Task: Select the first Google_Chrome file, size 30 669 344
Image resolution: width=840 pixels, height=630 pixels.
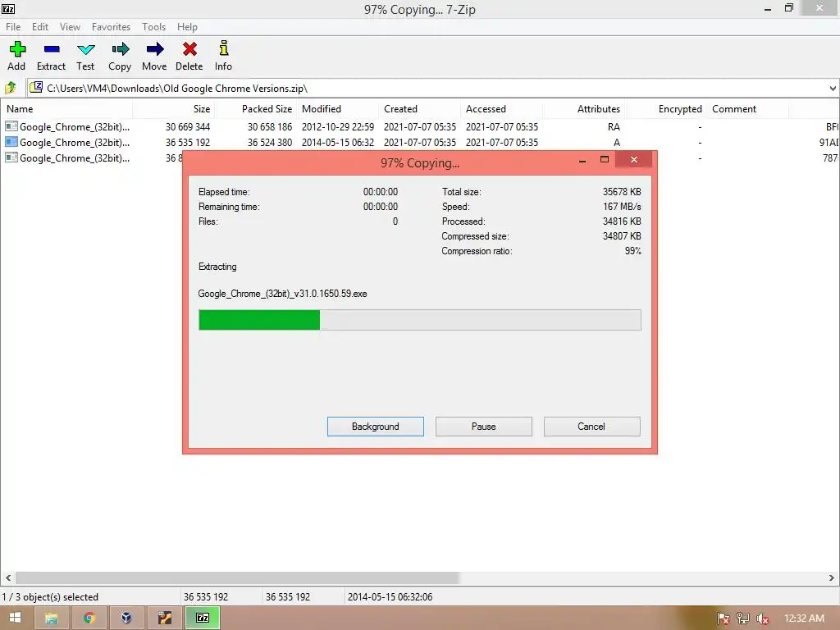Action: (419, 127)
